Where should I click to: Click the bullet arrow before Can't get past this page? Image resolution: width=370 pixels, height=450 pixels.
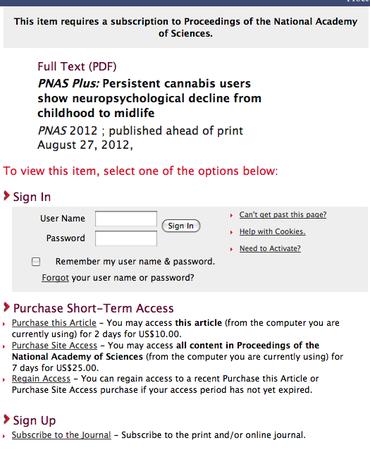click(231, 215)
